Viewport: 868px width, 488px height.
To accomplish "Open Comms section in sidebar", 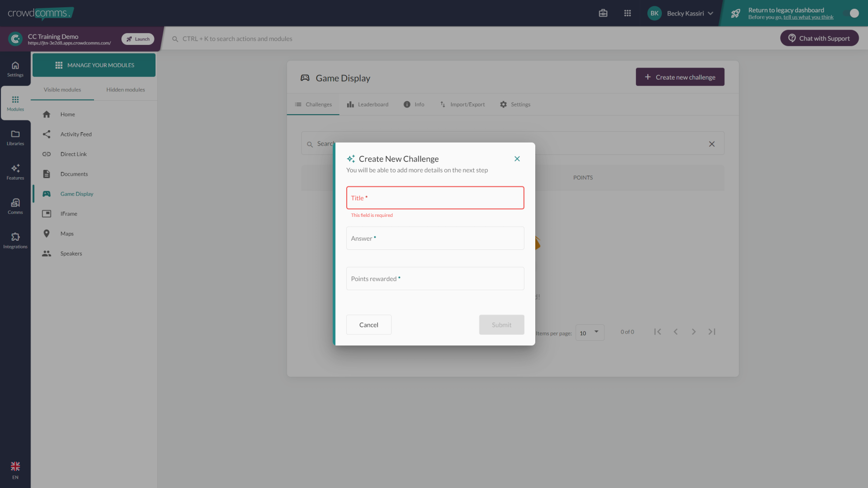I will point(15,206).
